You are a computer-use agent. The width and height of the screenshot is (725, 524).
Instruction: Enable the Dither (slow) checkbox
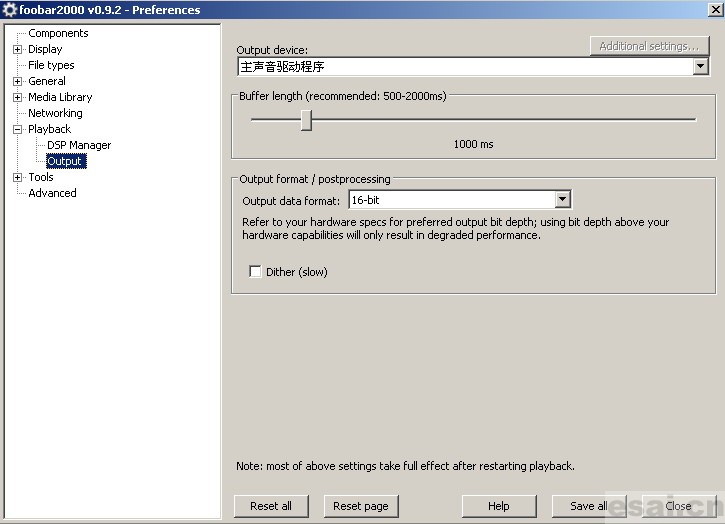(255, 272)
